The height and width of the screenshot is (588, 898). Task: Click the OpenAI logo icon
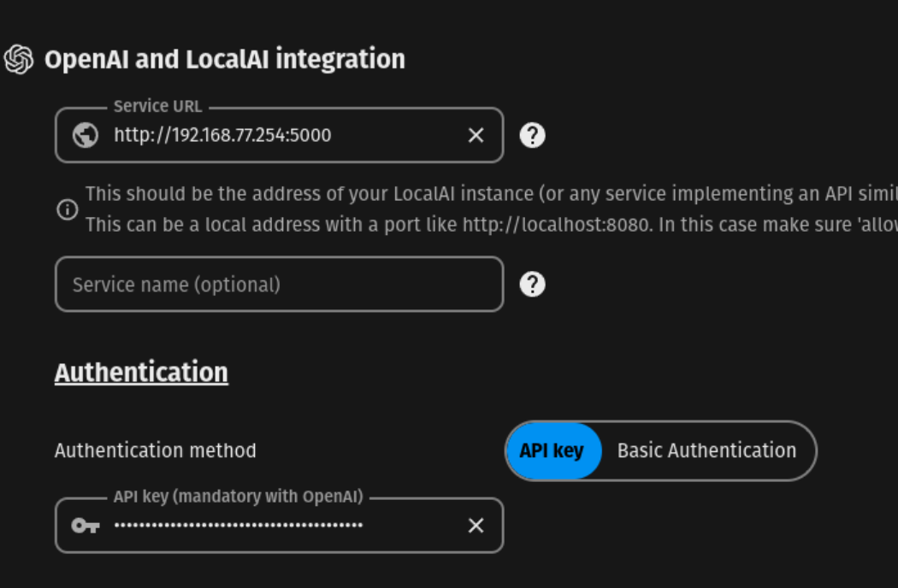point(18,60)
